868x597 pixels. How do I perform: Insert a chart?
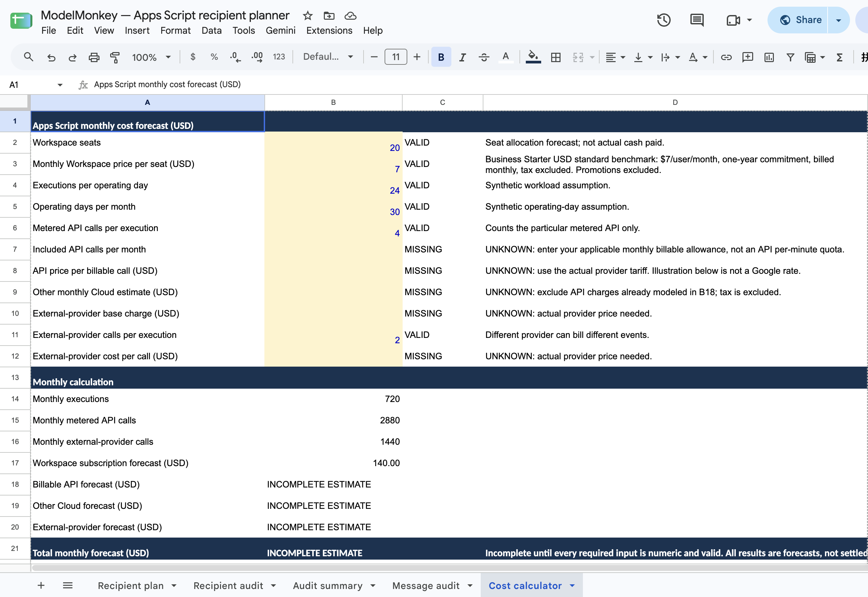769,57
